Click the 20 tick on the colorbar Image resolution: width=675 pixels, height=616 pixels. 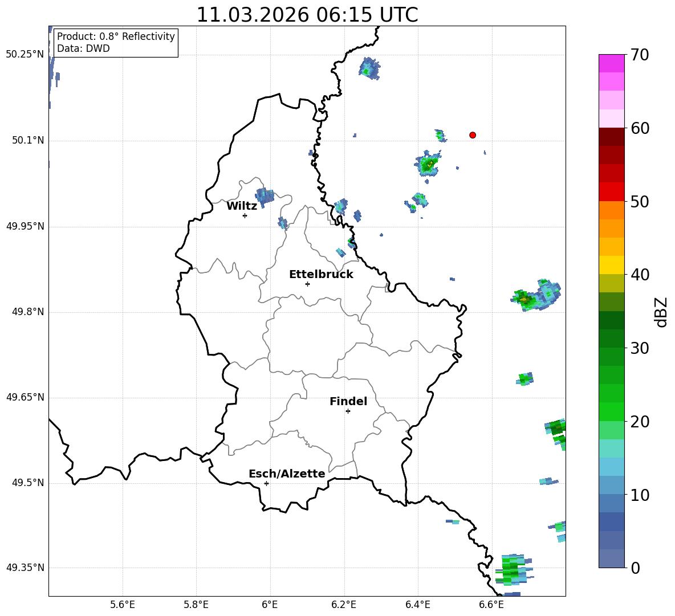point(639,422)
